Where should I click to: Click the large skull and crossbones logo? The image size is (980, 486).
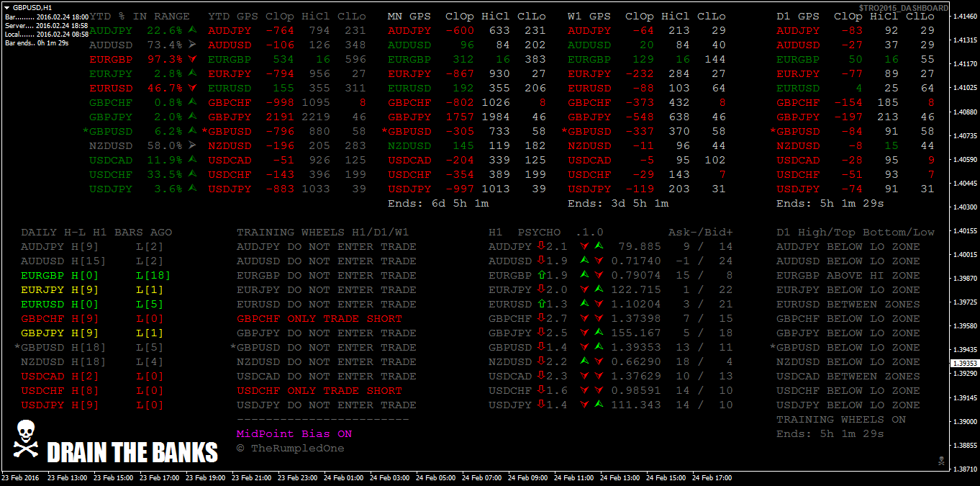click(x=26, y=439)
